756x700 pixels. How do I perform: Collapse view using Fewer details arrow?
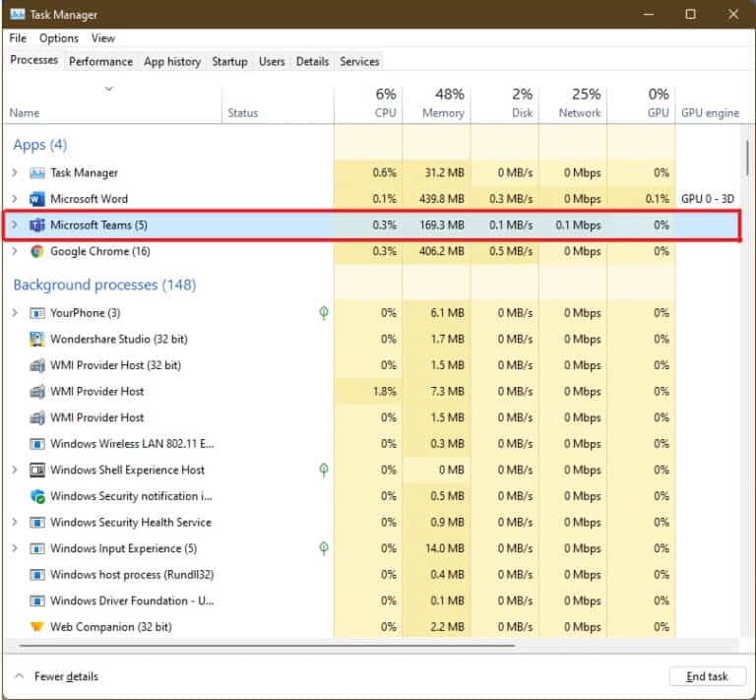[x=19, y=676]
